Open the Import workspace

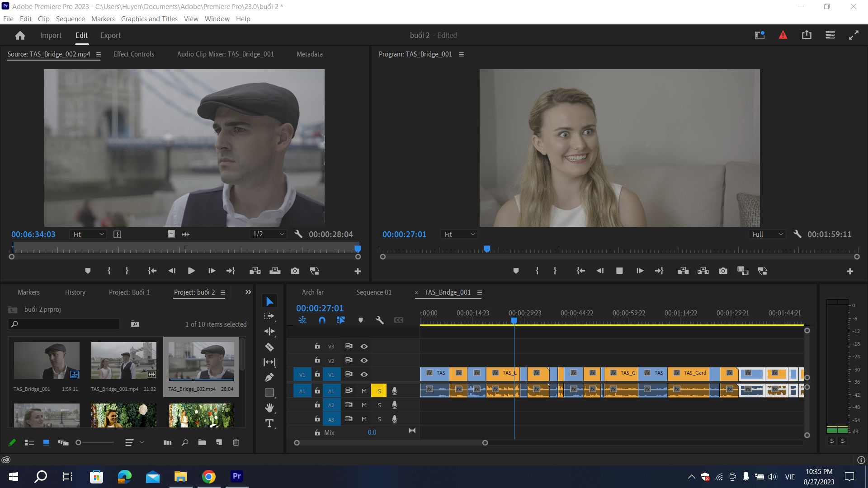pos(51,35)
